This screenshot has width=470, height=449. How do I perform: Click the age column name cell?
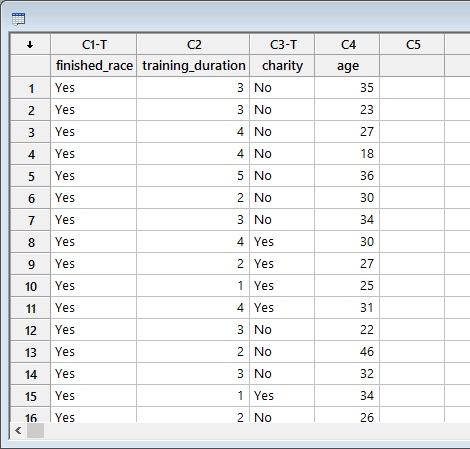(x=347, y=66)
